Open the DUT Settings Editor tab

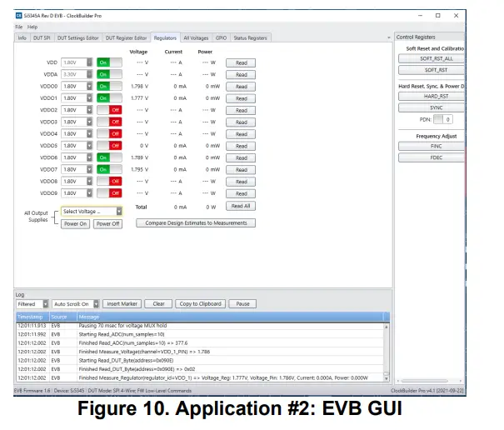[x=78, y=38]
